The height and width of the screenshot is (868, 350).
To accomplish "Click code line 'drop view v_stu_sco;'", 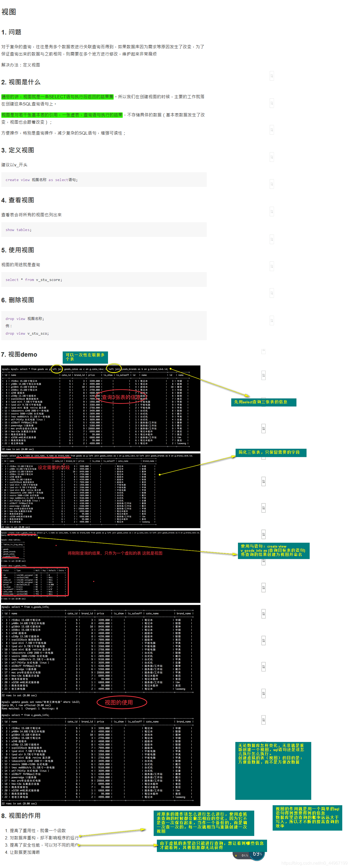I will pos(27,333).
